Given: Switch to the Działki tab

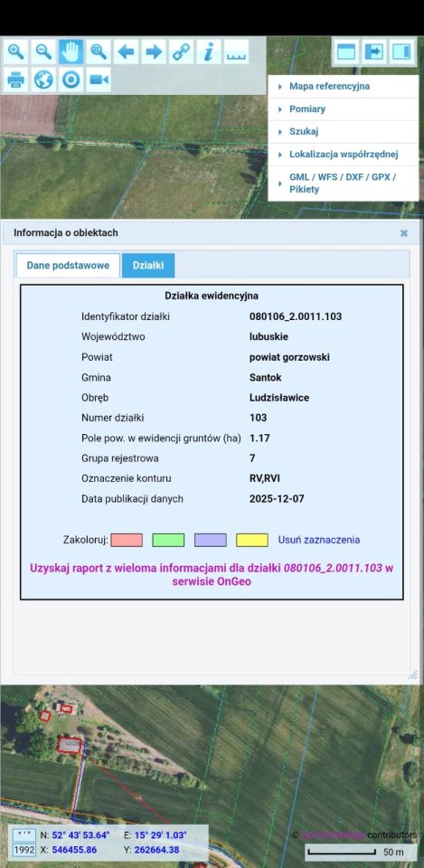Looking at the screenshot, I should [148, 265].
